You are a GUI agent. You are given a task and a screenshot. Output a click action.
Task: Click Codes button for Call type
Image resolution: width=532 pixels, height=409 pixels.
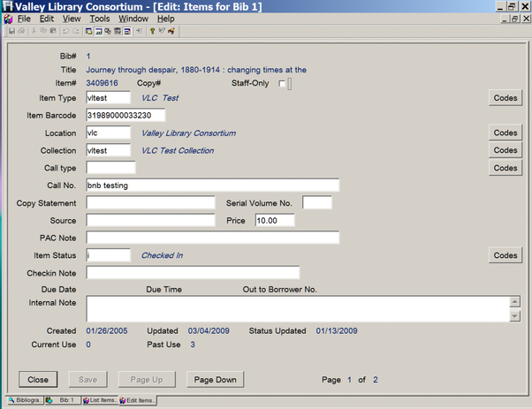[505, 168]
